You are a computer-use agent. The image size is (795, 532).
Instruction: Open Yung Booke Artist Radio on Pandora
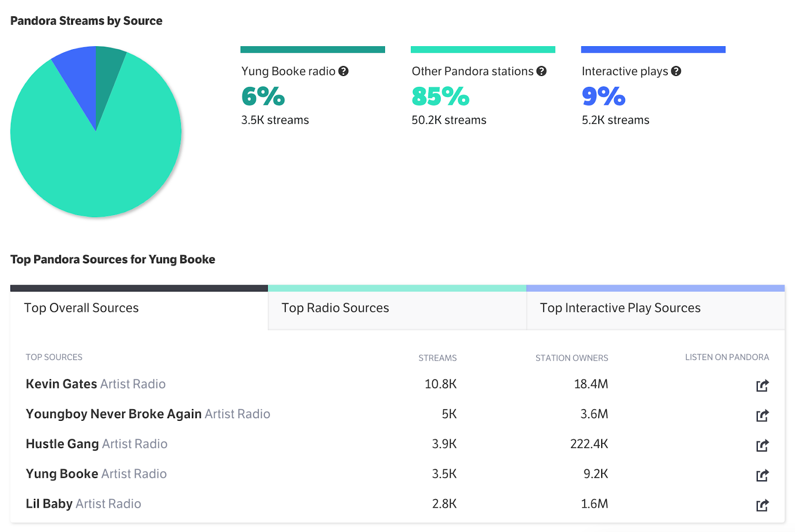[x=762, y=475]
